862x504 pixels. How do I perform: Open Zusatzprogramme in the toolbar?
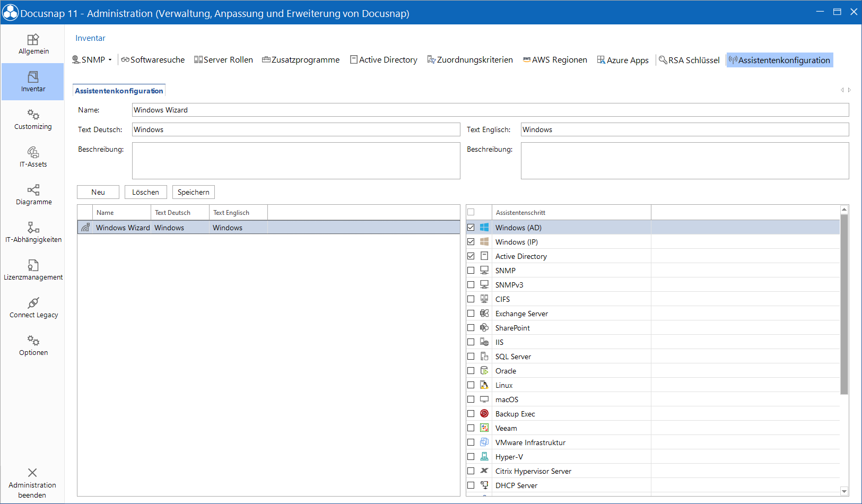pyautogui.click(x=301, y=60)
